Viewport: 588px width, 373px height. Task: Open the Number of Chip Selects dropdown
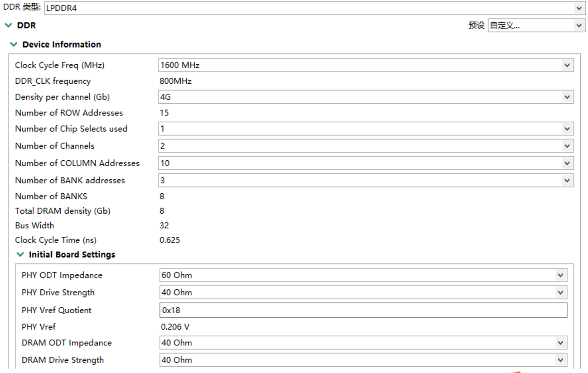click(362, 129)
